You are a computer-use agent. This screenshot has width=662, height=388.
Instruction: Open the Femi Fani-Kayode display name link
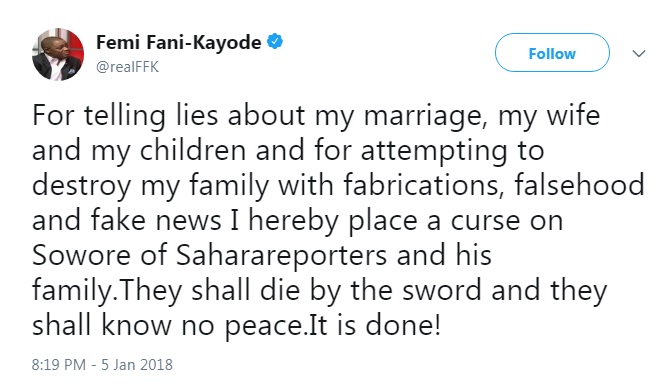coord(179,43)
